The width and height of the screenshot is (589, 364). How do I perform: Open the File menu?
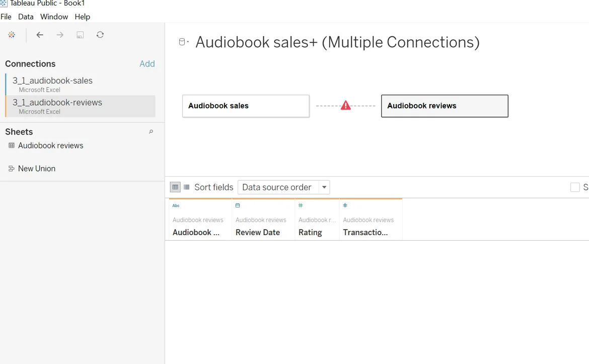[6, 17]
